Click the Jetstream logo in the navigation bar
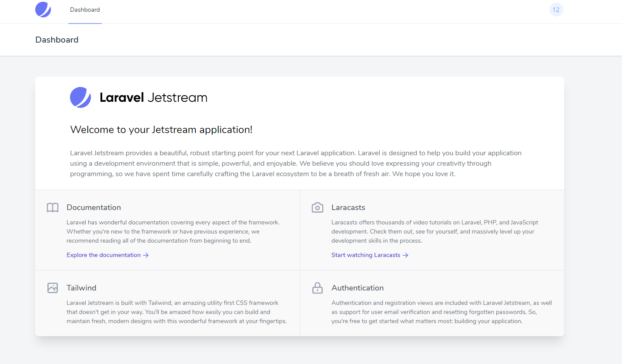622x364 pixels. 43,10
